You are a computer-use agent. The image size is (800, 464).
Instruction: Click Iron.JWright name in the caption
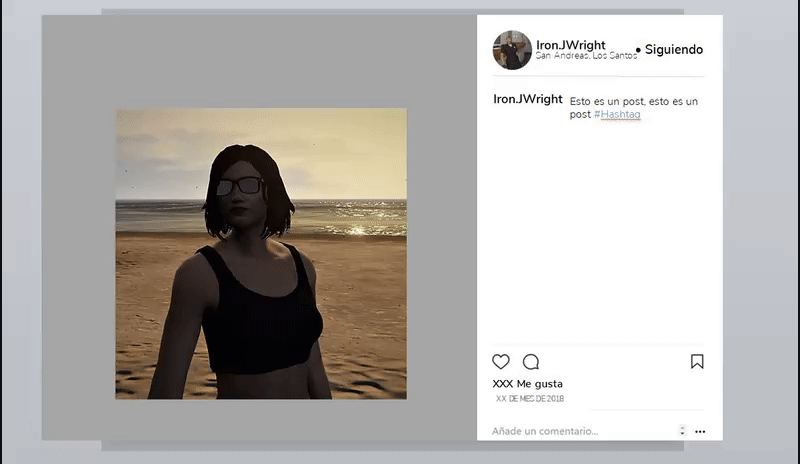tap(528, 99)
